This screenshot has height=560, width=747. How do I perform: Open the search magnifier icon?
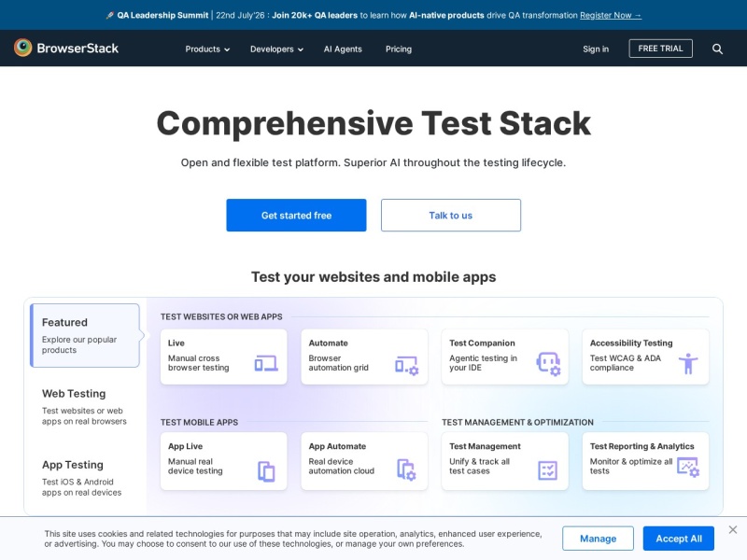717,49
